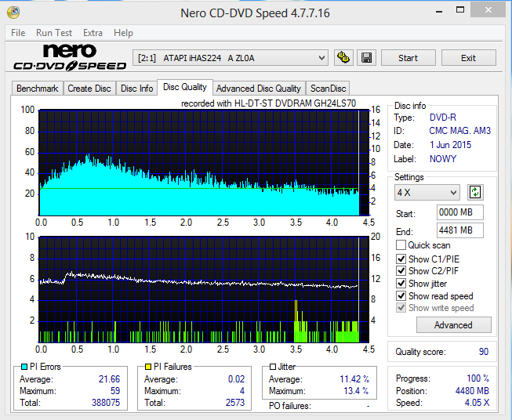Screen dimensions: 512x420
Task: Toggle the Quick scan checkbox
Action: [x=401, y=244]
